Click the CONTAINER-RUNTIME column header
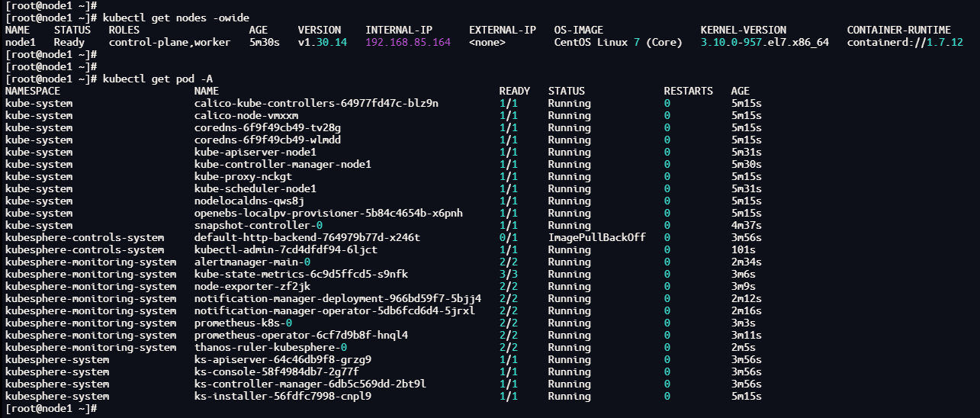The height and width of the screenshot is (418, 980). [x=899, y=30]
